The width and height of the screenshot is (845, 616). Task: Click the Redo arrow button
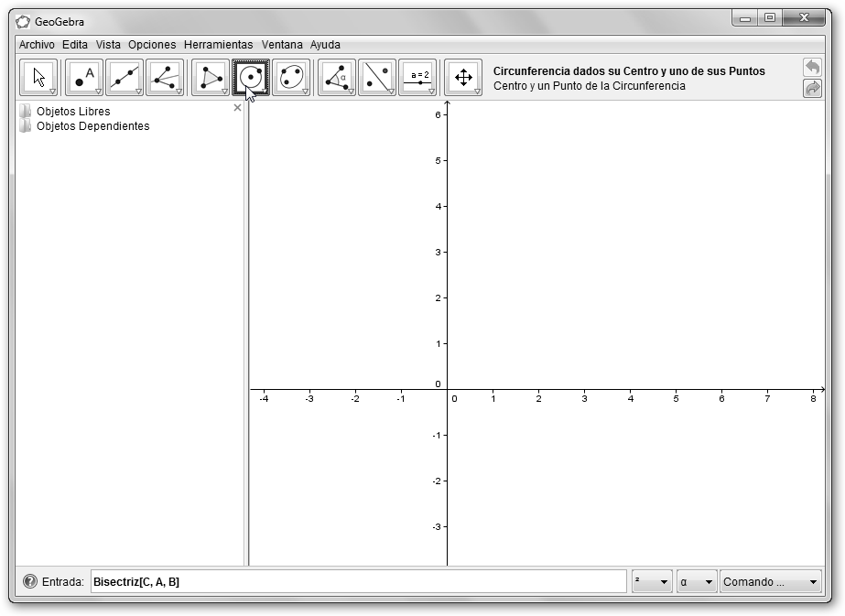[812, 88]
